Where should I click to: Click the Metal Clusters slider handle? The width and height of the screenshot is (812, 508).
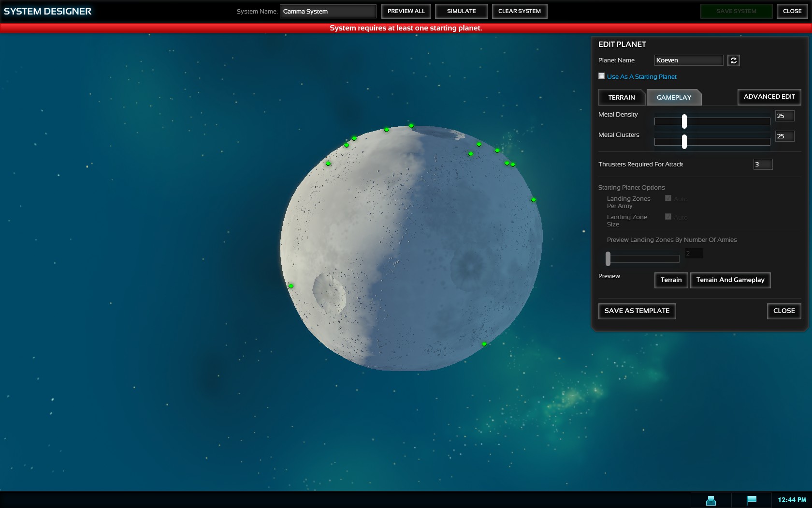[x=684, y=142]
